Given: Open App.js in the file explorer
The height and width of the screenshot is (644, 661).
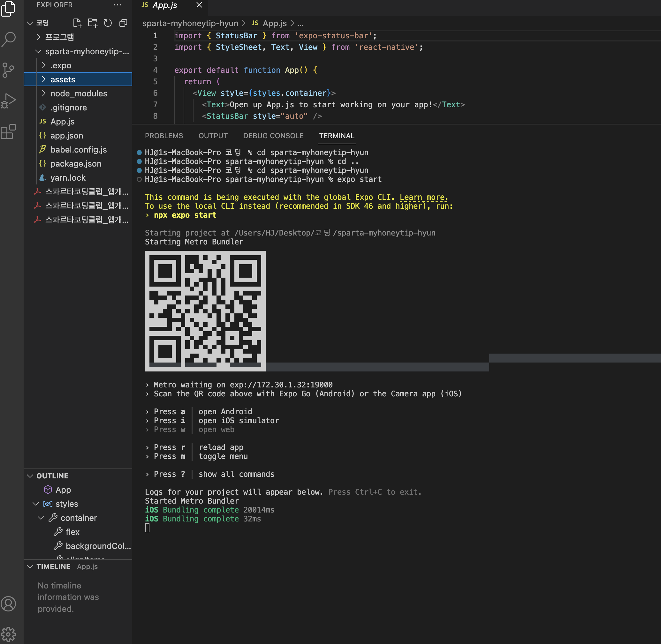Looking at the screenshot, I should click(78, 121).
